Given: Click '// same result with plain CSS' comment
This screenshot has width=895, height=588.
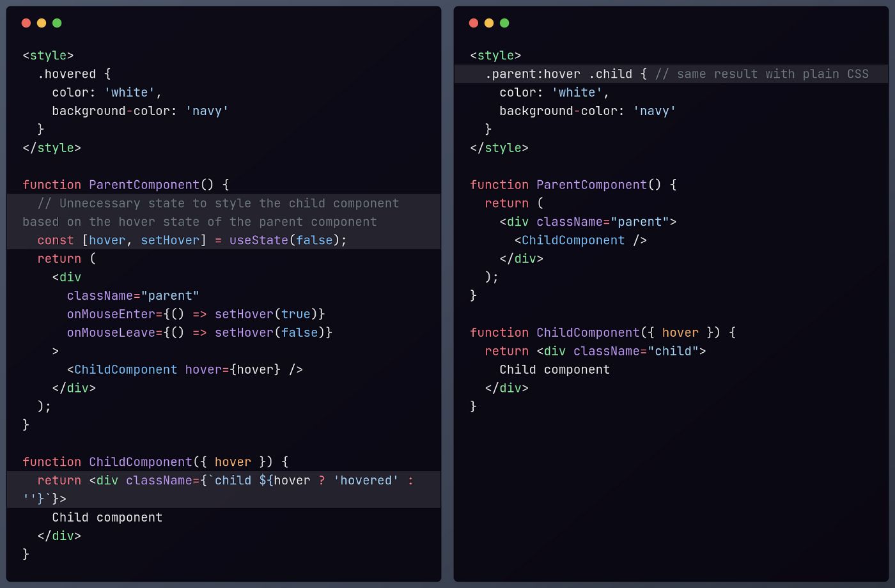Looking at the screenshot, I should [x=761, y=74].
